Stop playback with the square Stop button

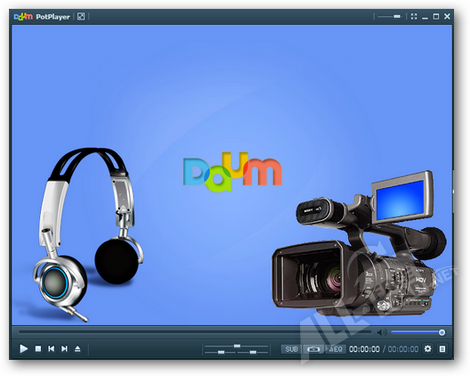click(38, 349)
